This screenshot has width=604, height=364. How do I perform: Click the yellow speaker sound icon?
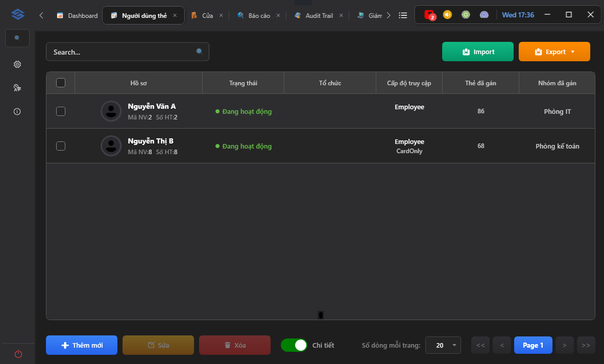447,15
